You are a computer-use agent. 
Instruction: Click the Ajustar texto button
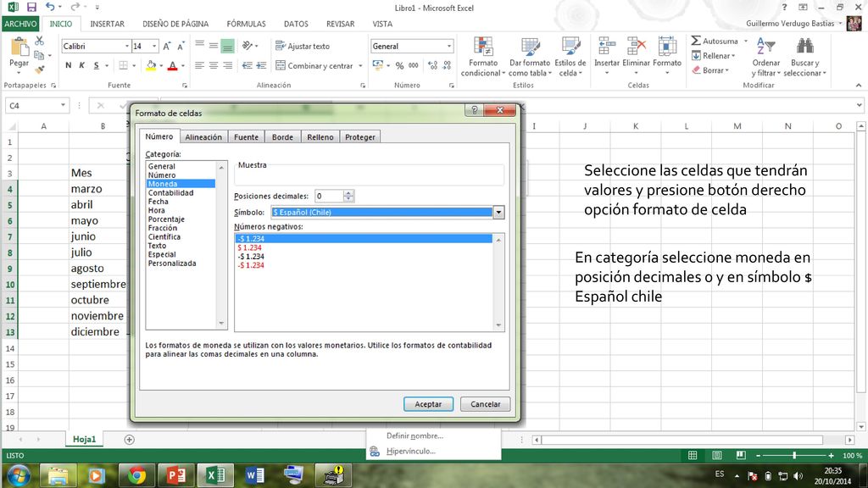click(x=303, y=47)
